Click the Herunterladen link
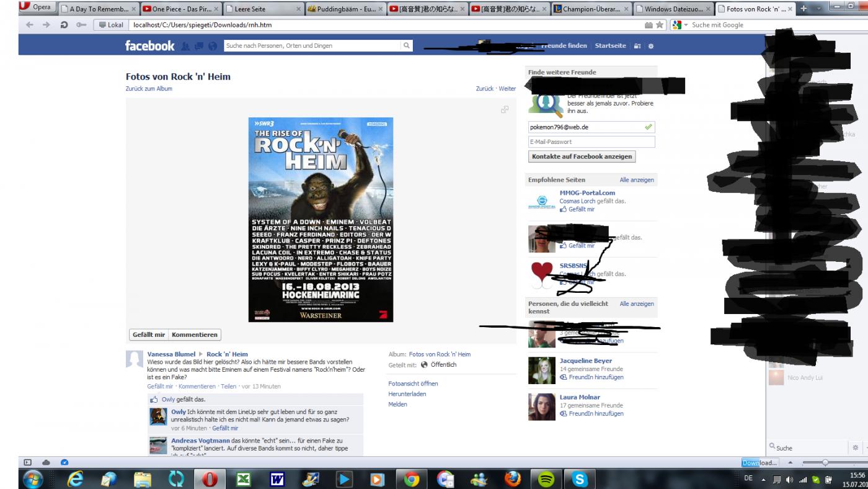The height and width of the screenshot is (489, 868). tap(407, 394)
